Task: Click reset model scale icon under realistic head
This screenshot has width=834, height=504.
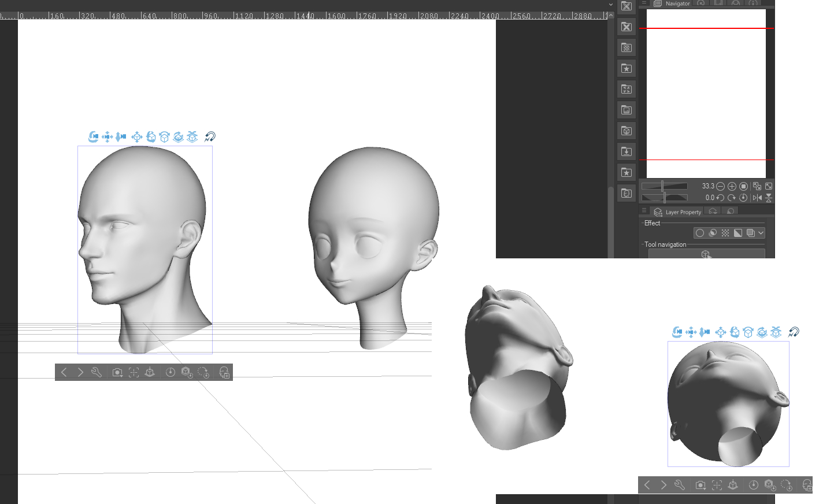Action: pyautogui.click(x=187, y=372)
